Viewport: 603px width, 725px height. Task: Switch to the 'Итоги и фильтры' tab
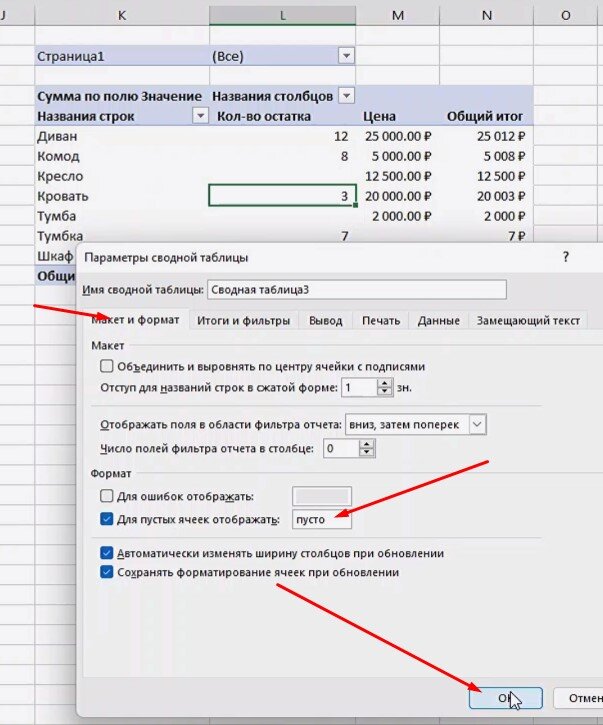tap(244, 320)
